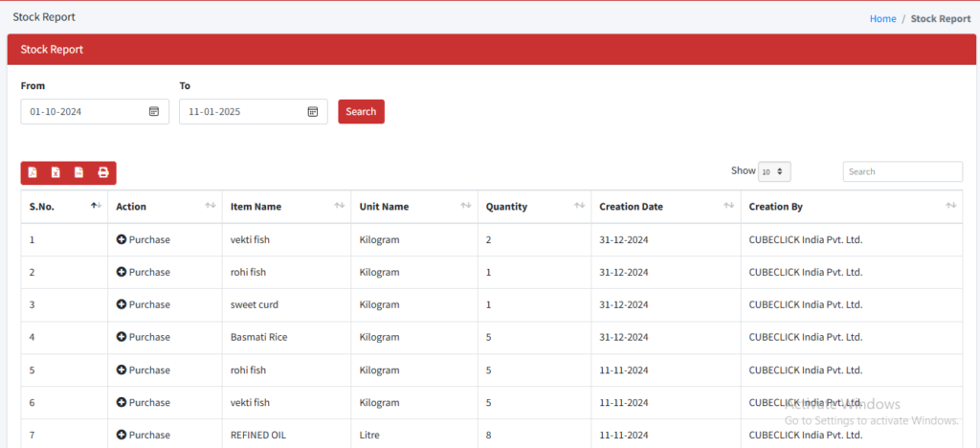
Task: Click the plus icon in the vekti fish row 1
Action: (x=122, y=239)
